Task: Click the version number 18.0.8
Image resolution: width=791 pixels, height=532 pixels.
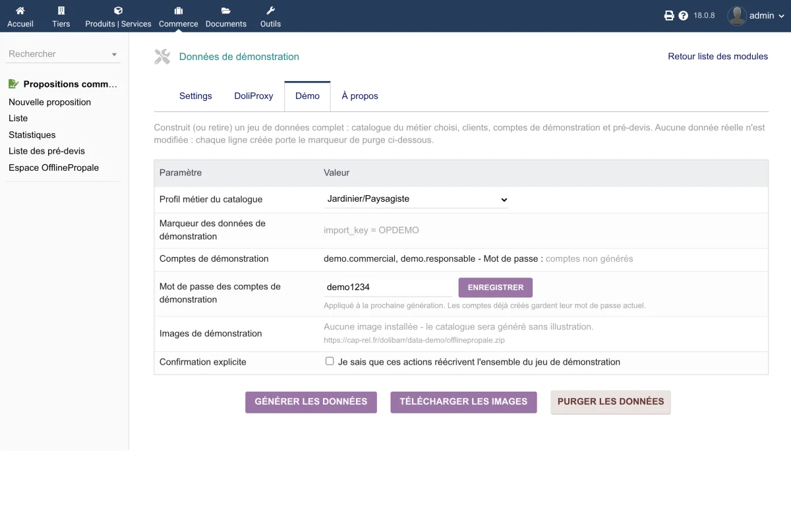Action: pos(704,16)
